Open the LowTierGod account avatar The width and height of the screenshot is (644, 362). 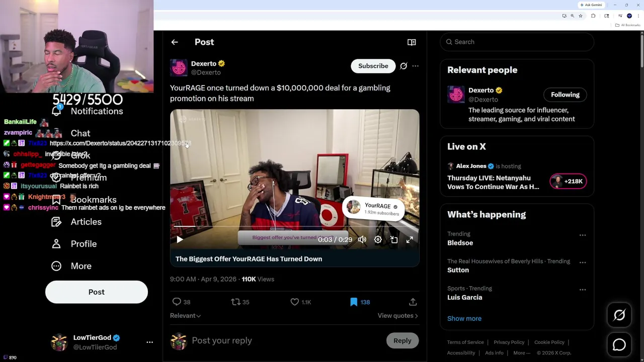click(59, 342)
